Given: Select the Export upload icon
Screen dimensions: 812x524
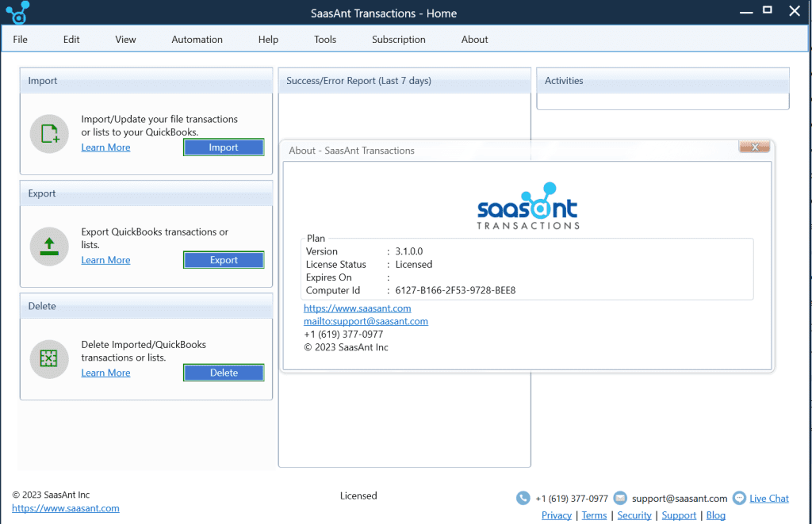Looking at the screenshot, I should point(49,247).
